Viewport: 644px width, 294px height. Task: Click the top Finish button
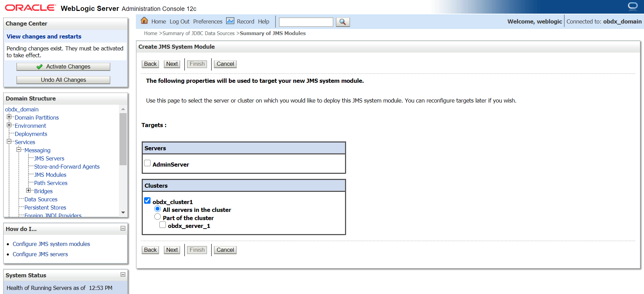tap(197, 64)
